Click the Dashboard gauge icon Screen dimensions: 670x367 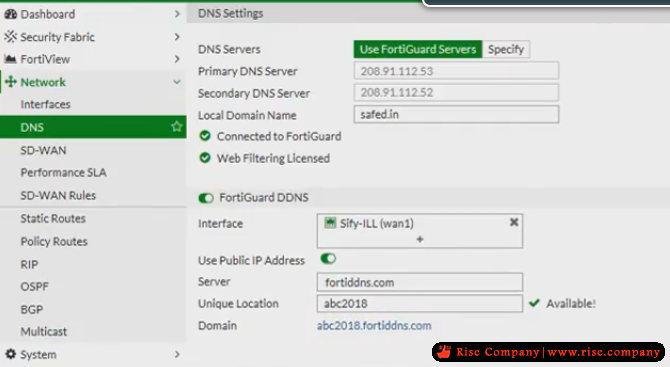pos(10,14)
